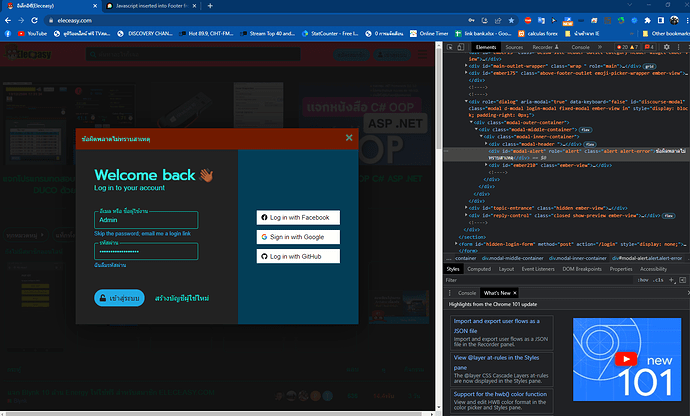Switch to the DevTools Sources tab
Screen dimensions: 690x416
coord(514,47)
